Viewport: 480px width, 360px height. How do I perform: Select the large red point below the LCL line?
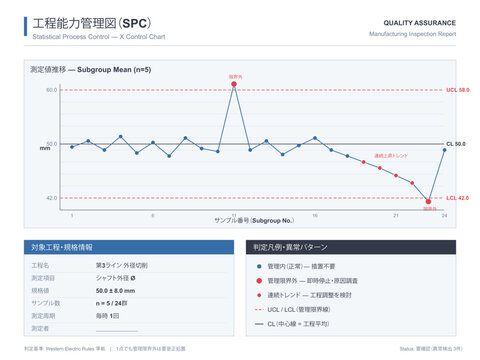tap(428, 202)
